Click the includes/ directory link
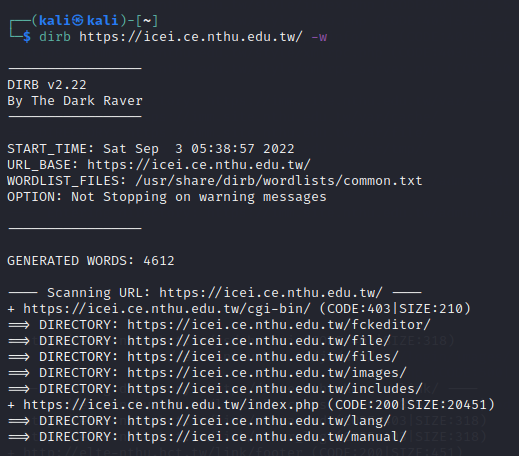 (x=275, y=389)
